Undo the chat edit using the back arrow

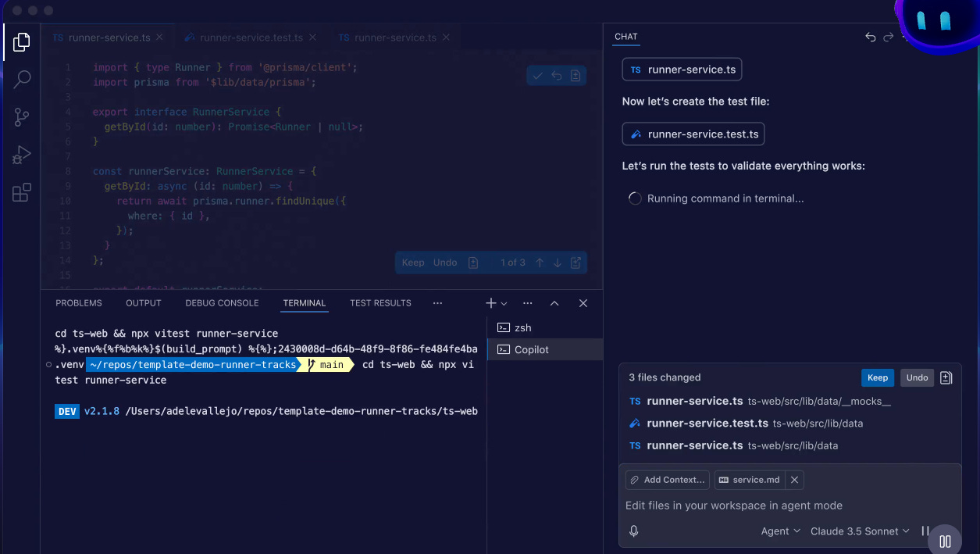870,36
